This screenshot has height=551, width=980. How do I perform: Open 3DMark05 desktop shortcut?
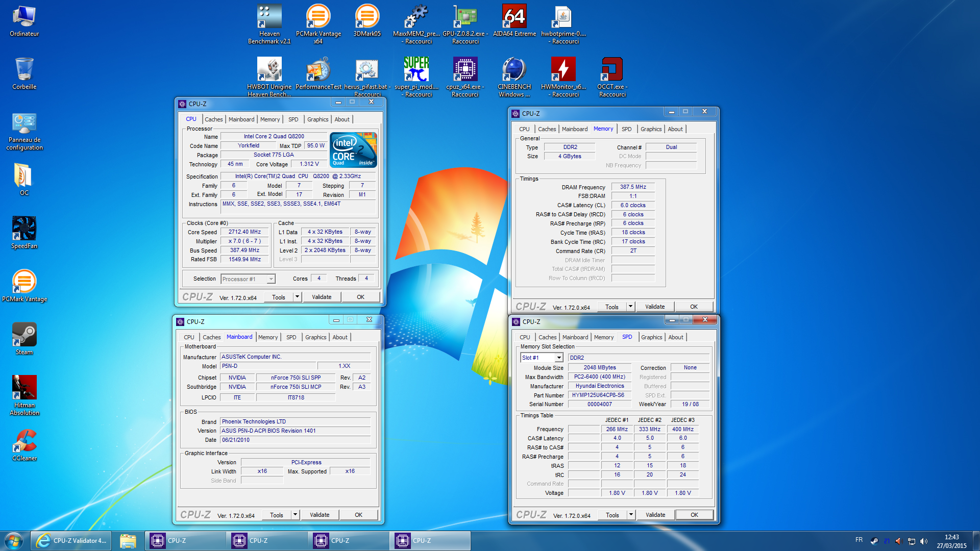(367, 21)
